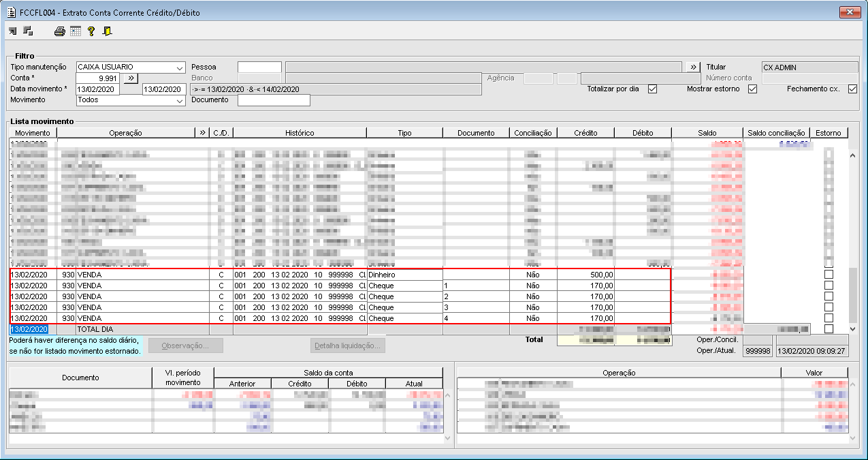Click the up arrow of the movement list scrollbar
Viewport: 868px width, 460px height.
(x=854, y=156)
